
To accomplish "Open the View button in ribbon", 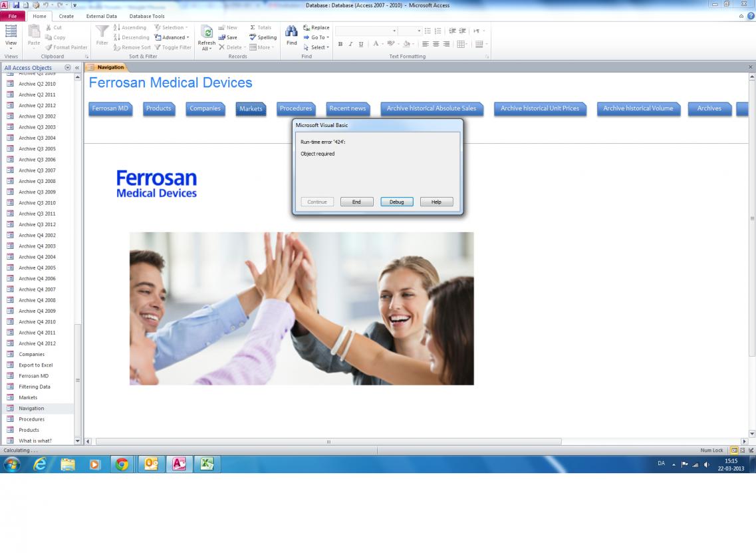I will click(x=11, y=36).
